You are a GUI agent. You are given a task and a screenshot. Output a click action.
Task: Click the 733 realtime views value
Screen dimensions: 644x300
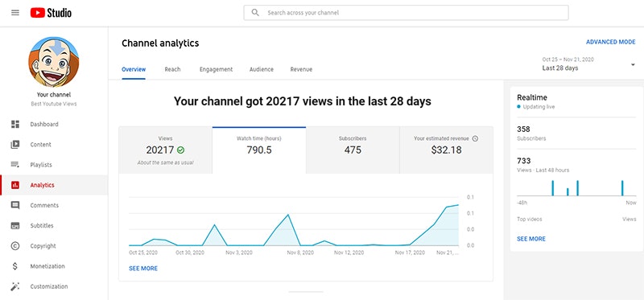click(x=524, y=161)
